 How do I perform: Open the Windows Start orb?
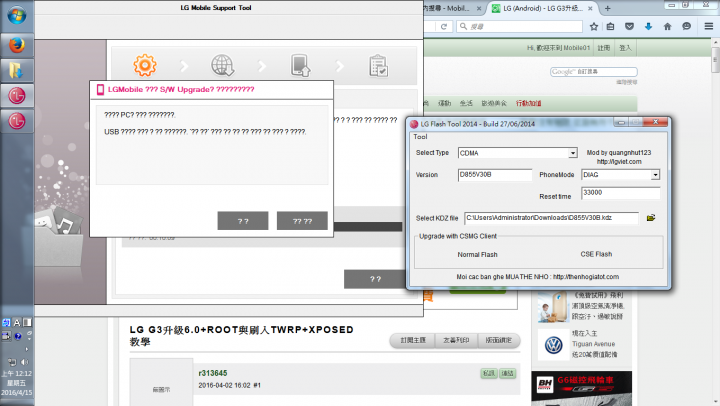coord(17,15)
